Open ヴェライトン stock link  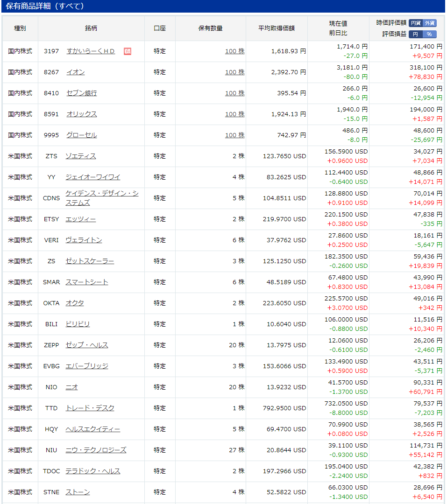click(x=84, y=240)
